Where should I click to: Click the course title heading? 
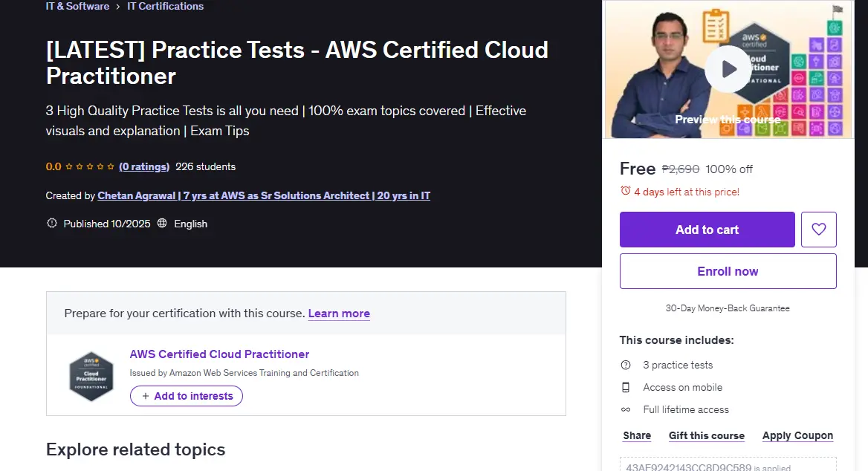(297, 62)
